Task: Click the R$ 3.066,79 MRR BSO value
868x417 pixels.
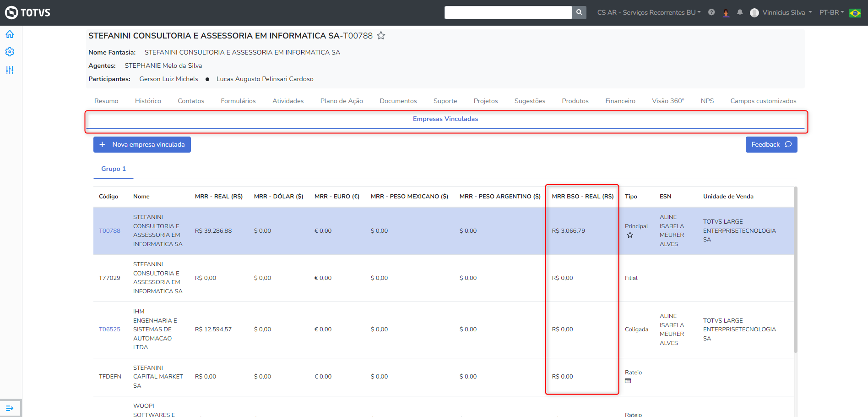Action: coord(569,230)
